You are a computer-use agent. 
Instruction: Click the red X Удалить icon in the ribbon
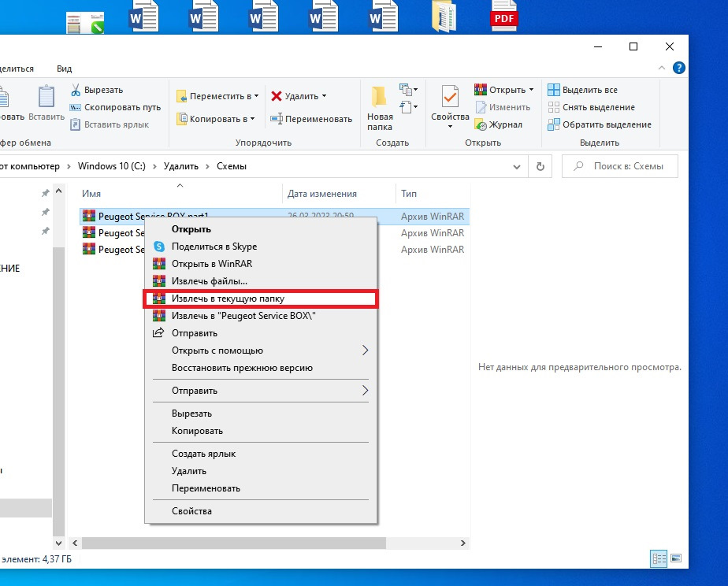pyautogui.click(x=277, y=96)
